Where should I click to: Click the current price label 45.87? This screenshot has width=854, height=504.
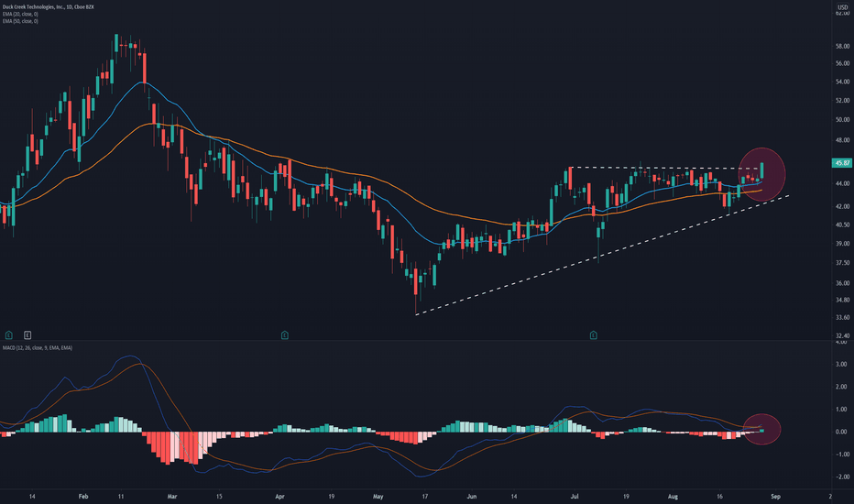(x=842, y=163)
